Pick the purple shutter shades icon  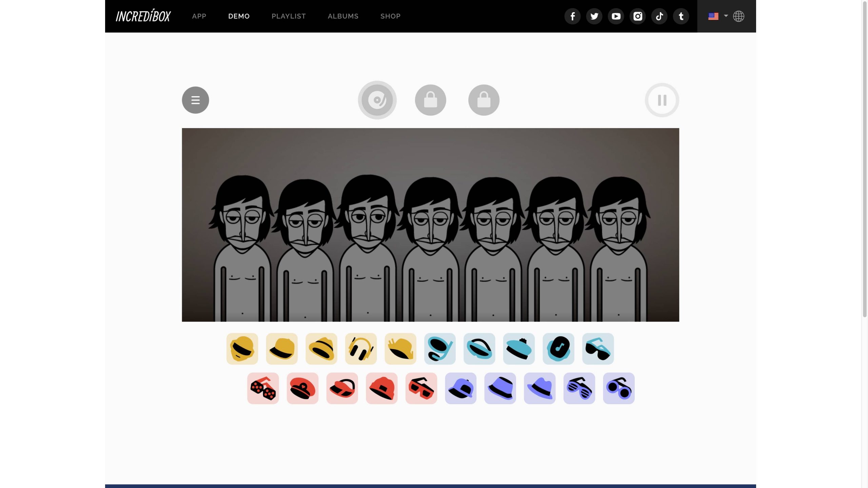tap(579, 388)
